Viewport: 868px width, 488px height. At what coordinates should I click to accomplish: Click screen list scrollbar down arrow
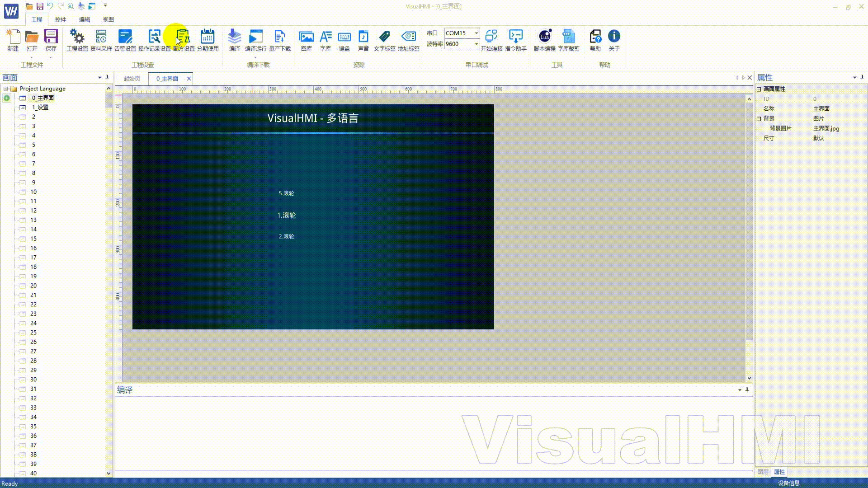click(x=108, y=473)
